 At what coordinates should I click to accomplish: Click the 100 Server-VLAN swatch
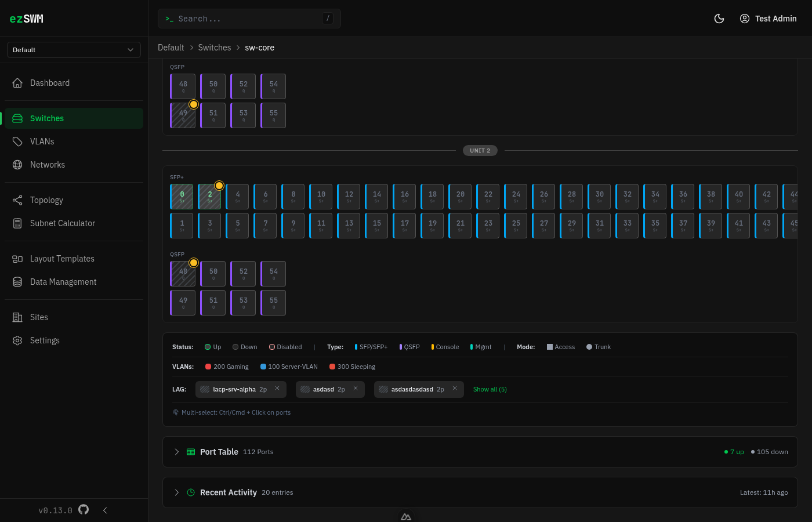pyautogui.click(x=263, y=367)
